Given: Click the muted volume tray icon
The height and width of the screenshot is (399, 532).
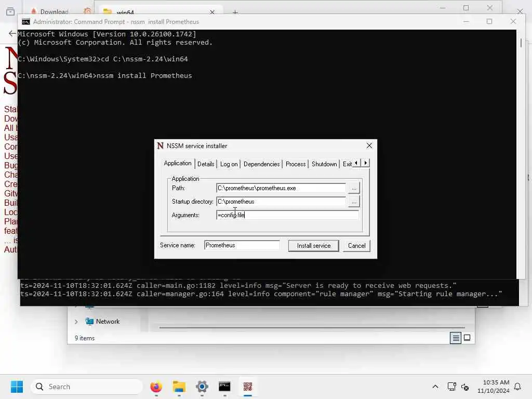Looking at the screenshot, I should point(465,387).
